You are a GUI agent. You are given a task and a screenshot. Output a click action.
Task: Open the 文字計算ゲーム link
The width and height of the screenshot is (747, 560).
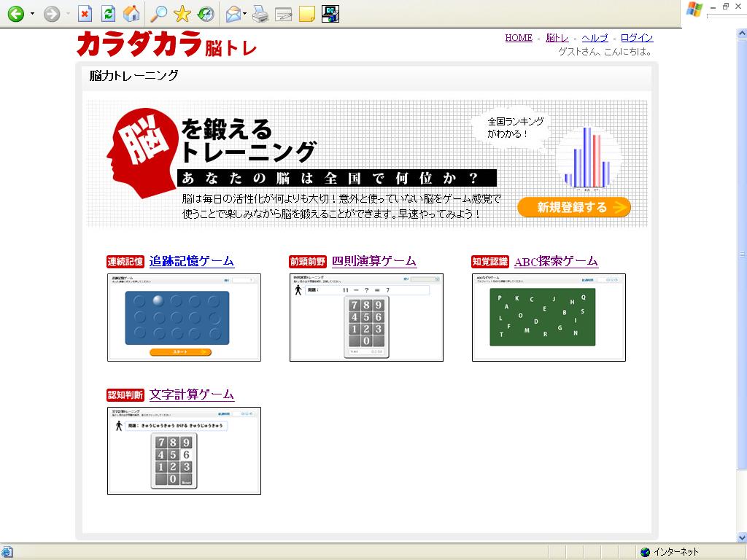point(192,394)
